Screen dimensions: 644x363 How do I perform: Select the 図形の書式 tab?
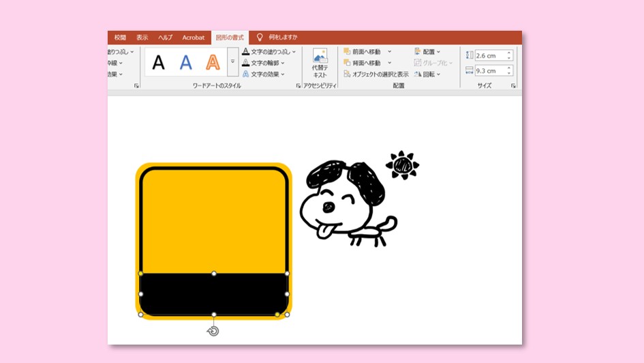[230, 38]
